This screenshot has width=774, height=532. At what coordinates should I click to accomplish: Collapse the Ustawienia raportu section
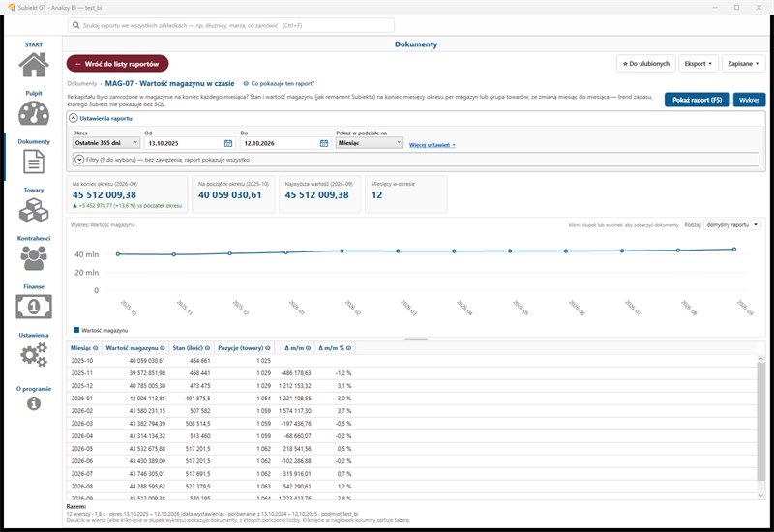coord(74,118)
